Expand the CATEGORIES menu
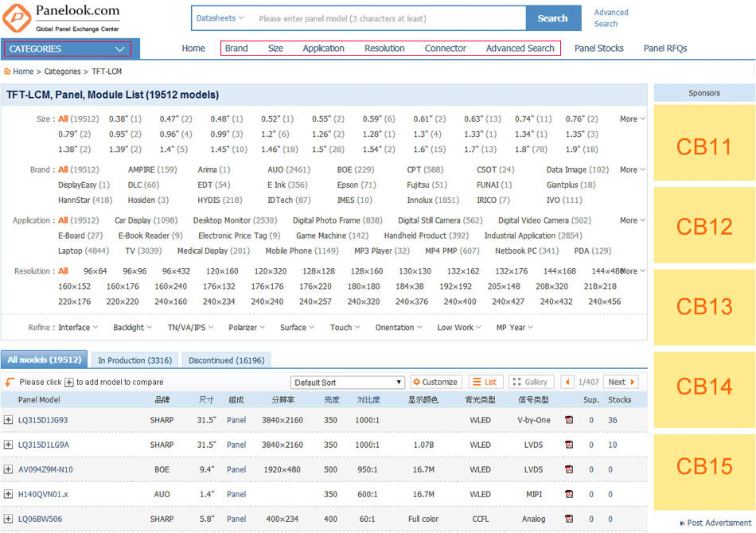756x533 pixels. click(68, 49)
